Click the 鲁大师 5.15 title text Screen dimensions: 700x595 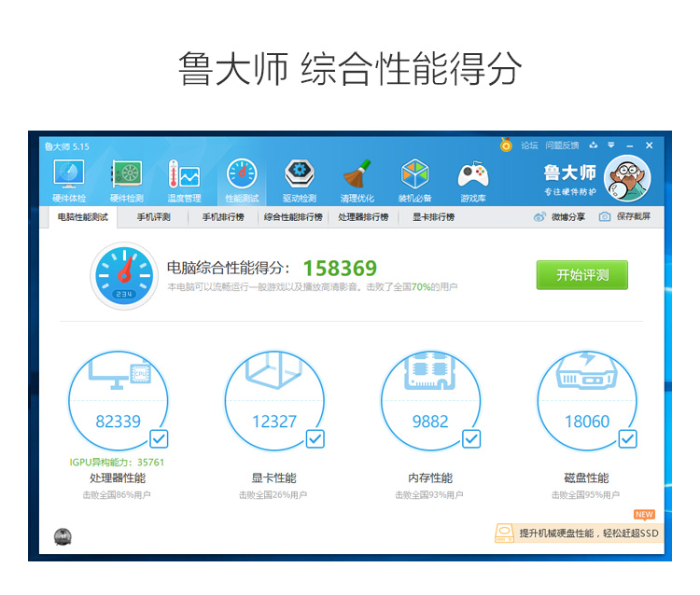pos(67,146)
